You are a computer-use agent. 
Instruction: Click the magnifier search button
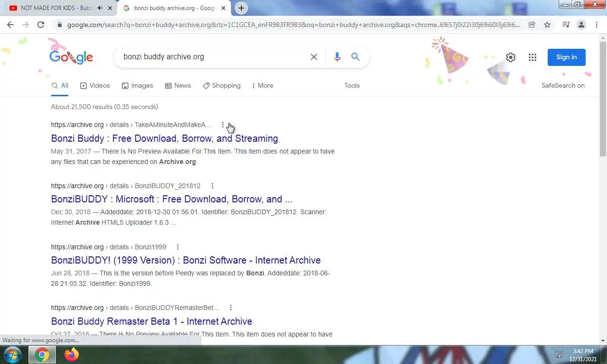[355, 57]
